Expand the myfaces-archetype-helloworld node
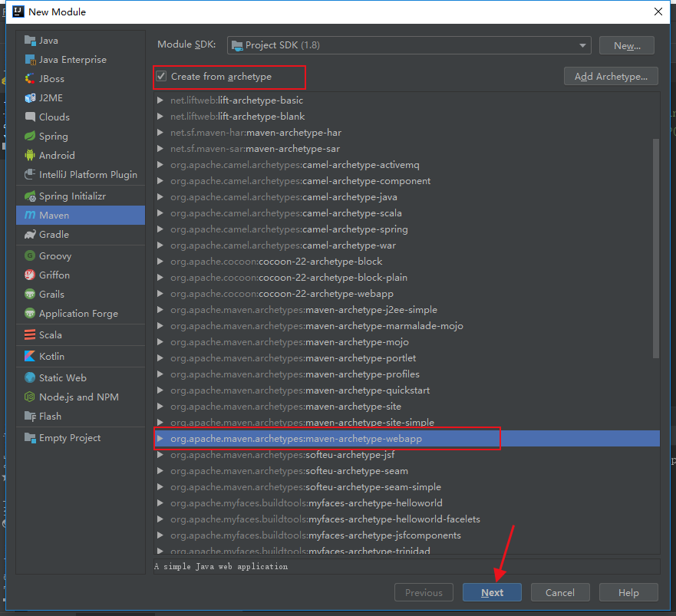 (x=160, y=503)
